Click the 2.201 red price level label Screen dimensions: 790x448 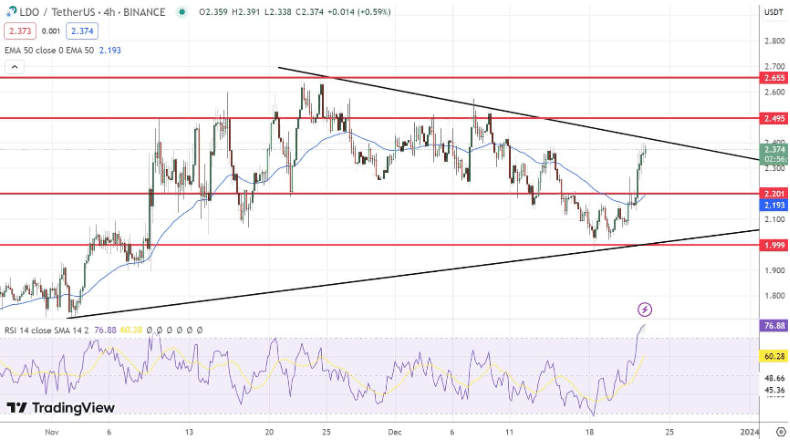[773, 193]
